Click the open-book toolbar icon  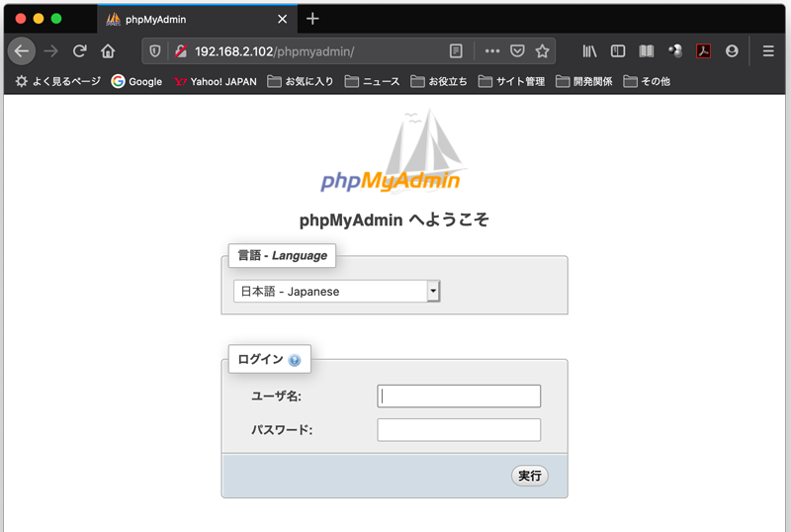(647, 51)
